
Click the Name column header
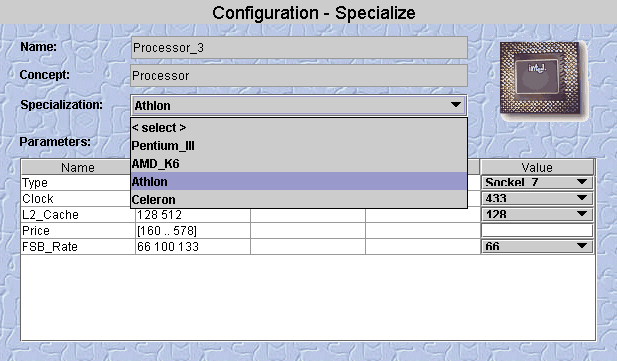click(78, 167)
